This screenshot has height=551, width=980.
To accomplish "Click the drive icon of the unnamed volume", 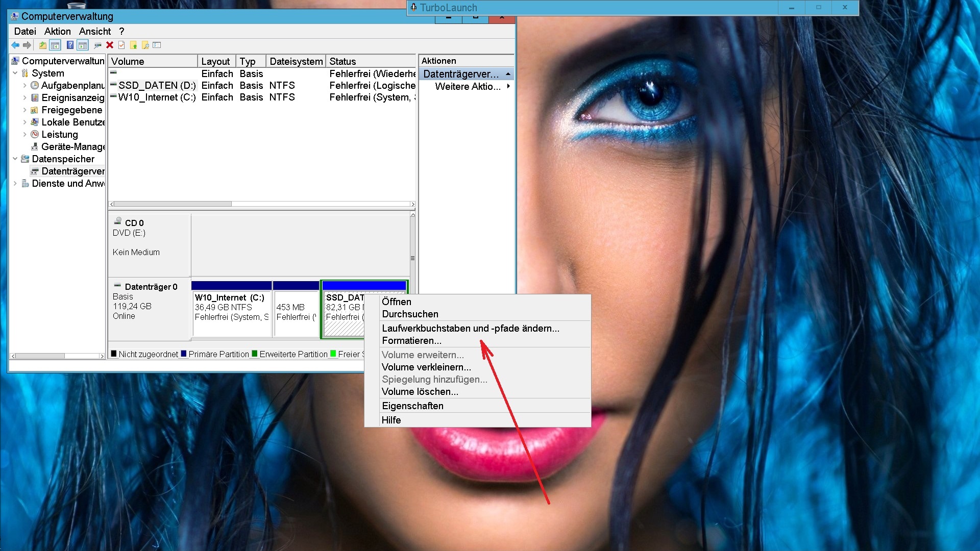I will click(113, 73).
